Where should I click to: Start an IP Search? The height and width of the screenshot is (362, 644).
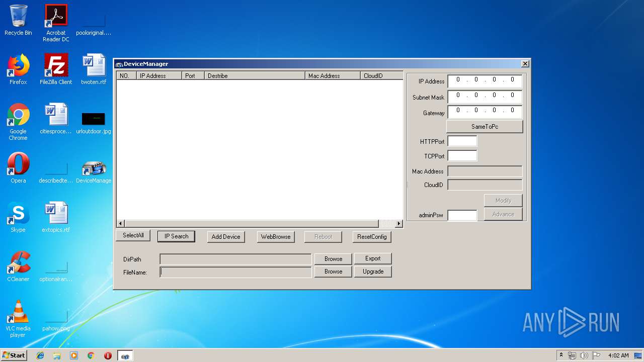[x=176, y=236]
